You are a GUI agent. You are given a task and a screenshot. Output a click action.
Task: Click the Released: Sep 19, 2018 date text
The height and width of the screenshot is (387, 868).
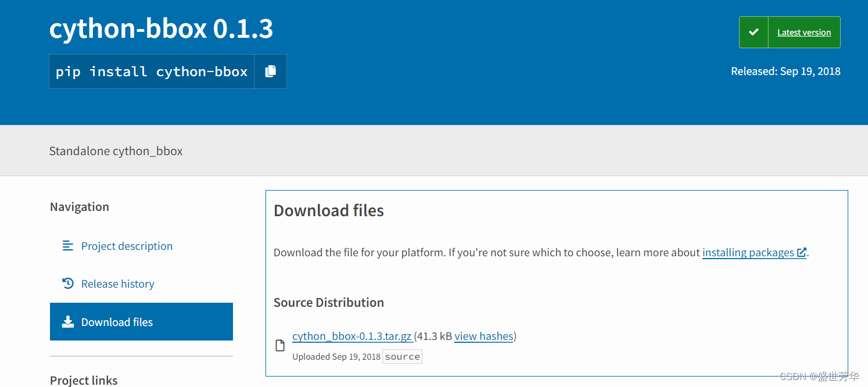click(x=785, y=71)
